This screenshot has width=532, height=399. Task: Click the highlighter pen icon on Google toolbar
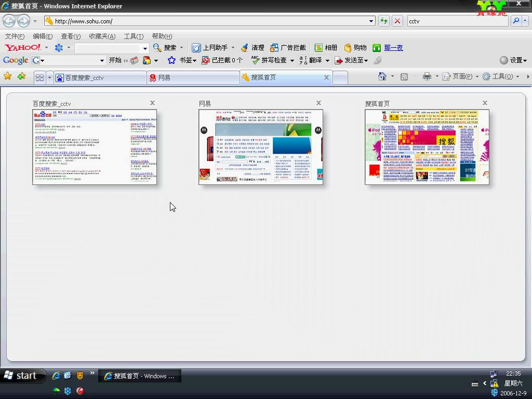(x=378, y=60)
